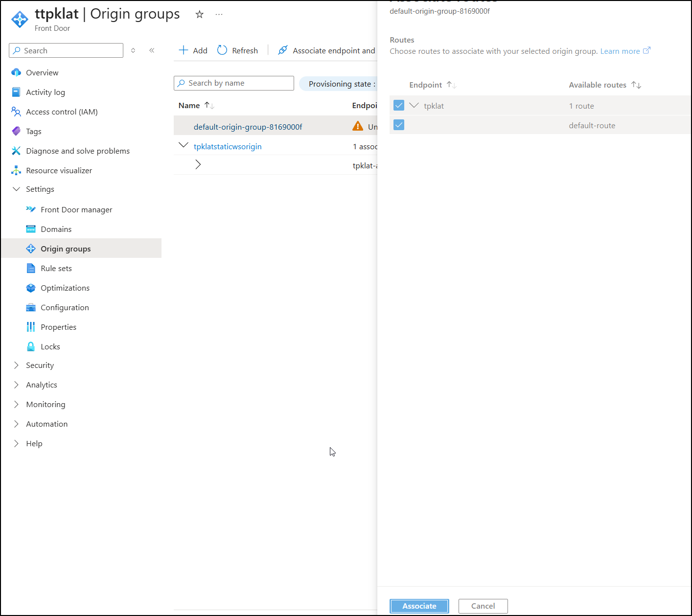Collapse the sidebar with double chevron icon

(x=152, y=50)
